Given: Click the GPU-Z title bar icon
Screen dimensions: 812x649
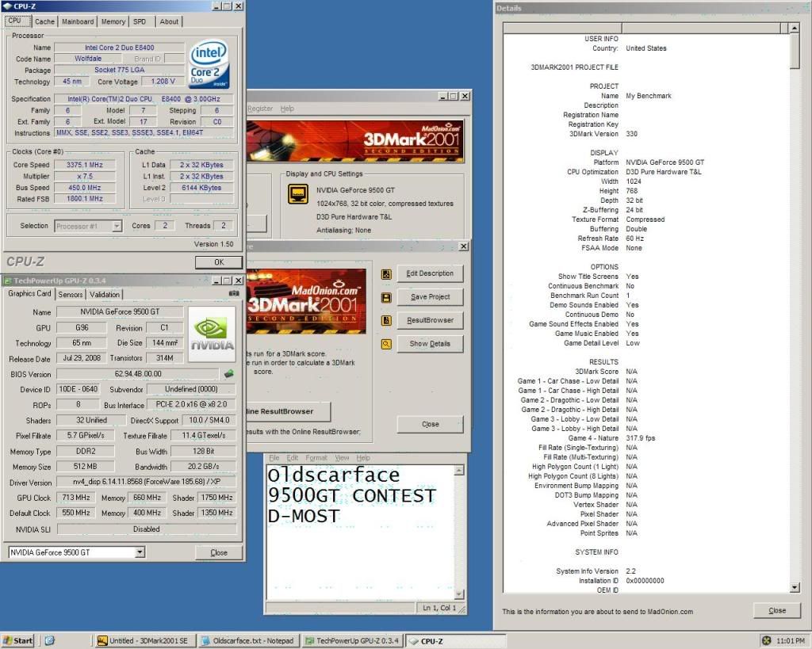Looking at the screenshot, I should (7, 281).
